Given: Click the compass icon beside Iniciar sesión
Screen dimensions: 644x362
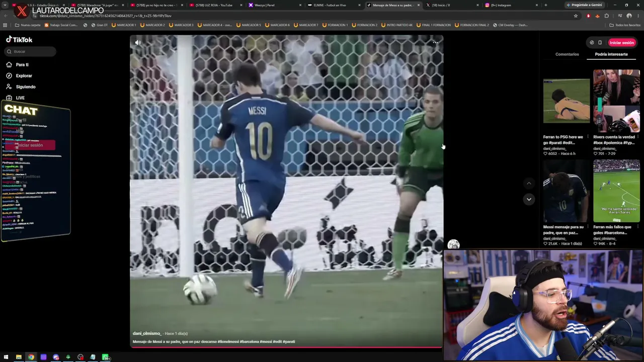Looking at the screenshot, I should [592, 43].
